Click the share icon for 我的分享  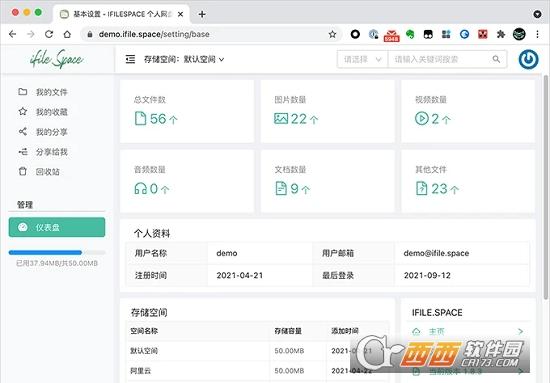click(22, 132)
